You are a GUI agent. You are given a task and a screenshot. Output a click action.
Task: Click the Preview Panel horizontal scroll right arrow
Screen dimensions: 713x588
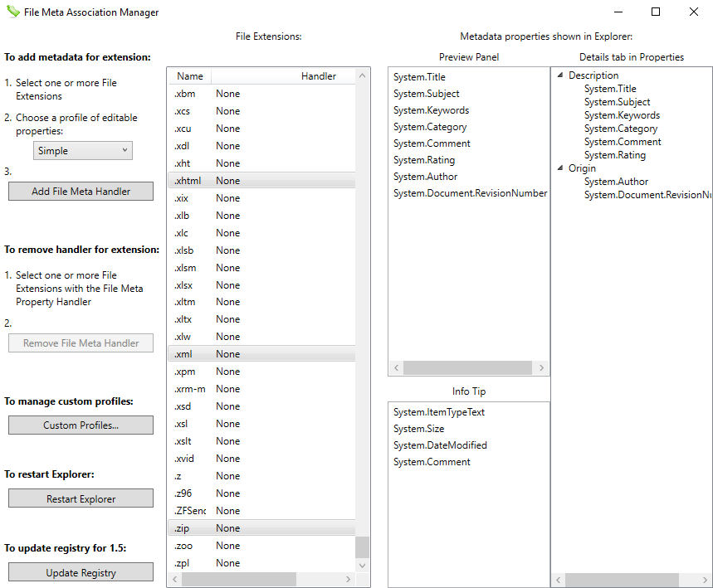pos(541,367)
